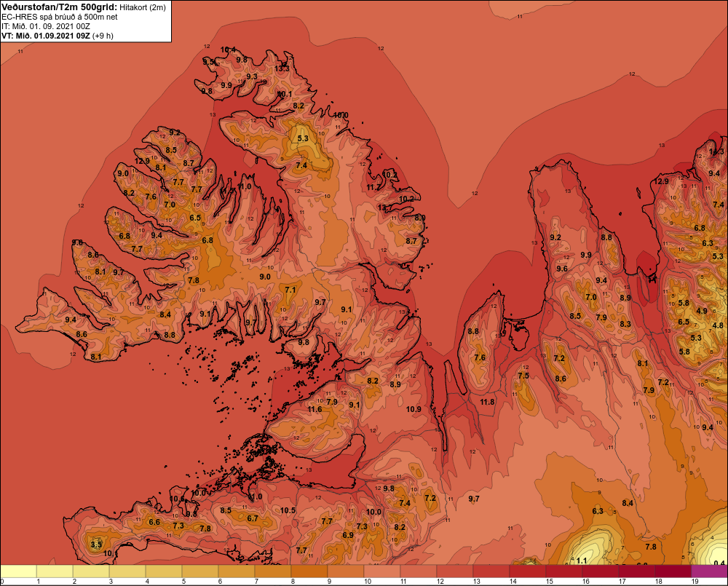The image size is (728, 586).
Task: Click the valid time 'VT: Mið. 01.09.2021 09Z'
Action: 46,36
